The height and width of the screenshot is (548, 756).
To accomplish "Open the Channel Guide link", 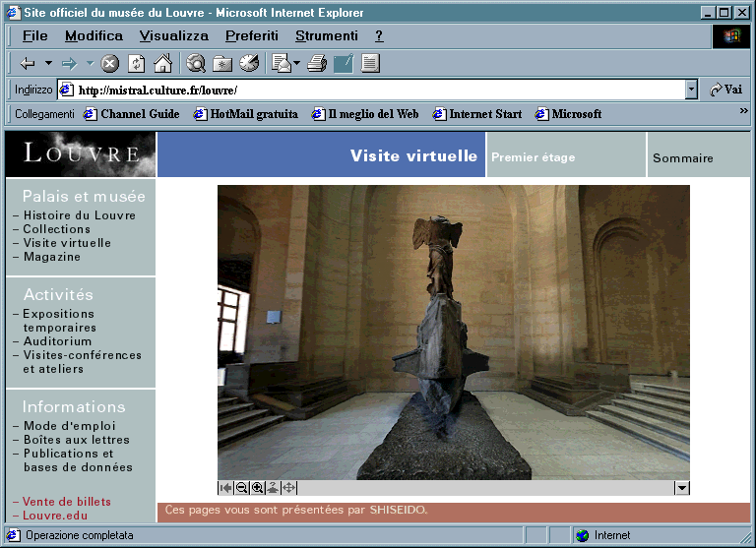I will [x=131, y=114].
